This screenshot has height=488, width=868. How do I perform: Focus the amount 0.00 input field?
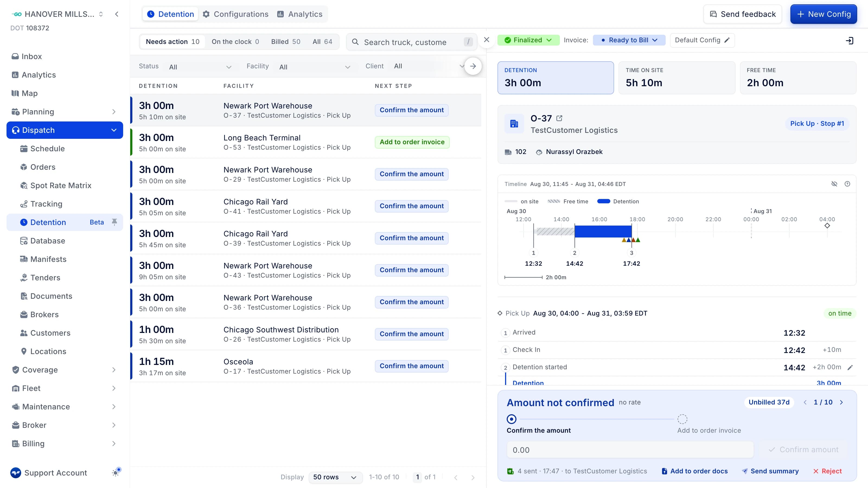click(x=630, y=450)
